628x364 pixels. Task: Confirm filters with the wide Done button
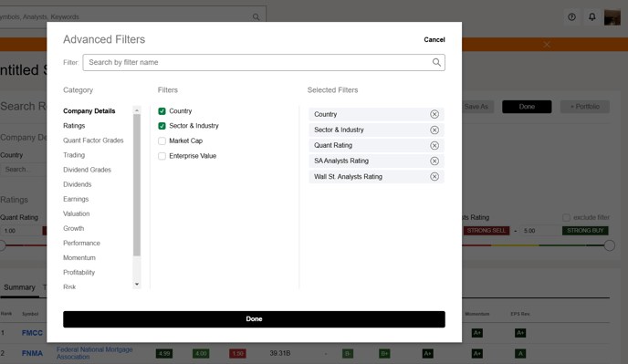click(254, 319)
